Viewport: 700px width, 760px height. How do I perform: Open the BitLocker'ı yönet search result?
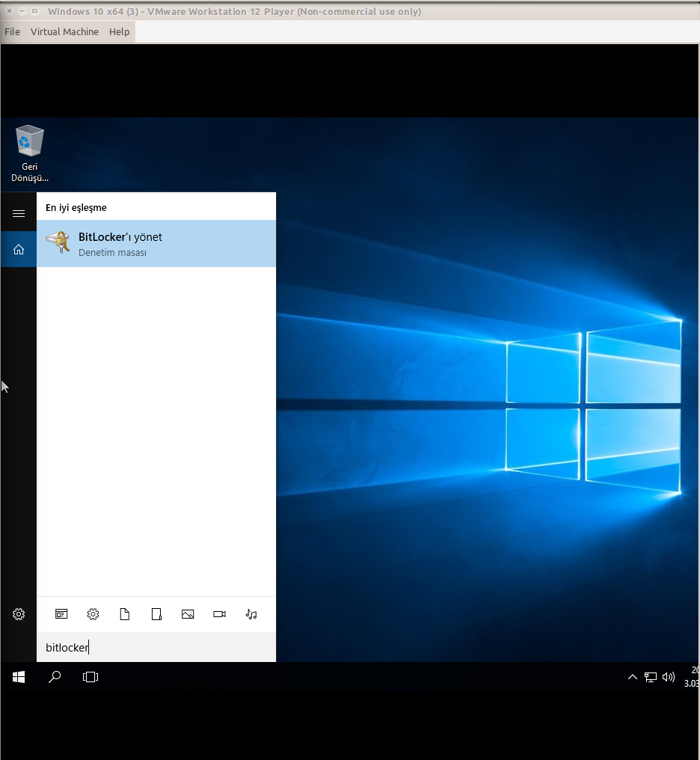click(156, 244)
